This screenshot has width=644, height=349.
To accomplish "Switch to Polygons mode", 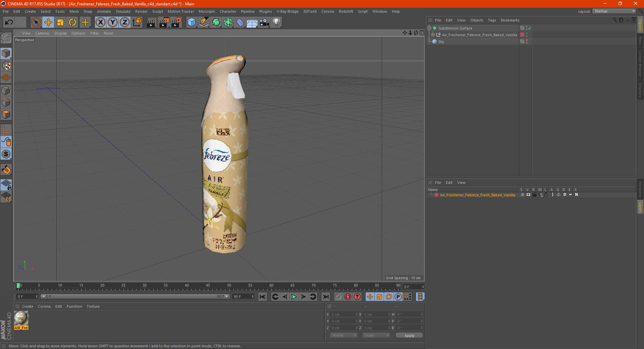I will [x=6, y=114].
